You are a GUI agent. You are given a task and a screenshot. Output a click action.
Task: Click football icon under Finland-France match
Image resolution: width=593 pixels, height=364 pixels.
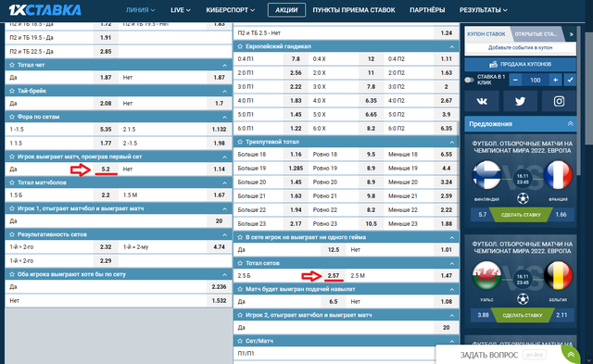coord(523,198)
